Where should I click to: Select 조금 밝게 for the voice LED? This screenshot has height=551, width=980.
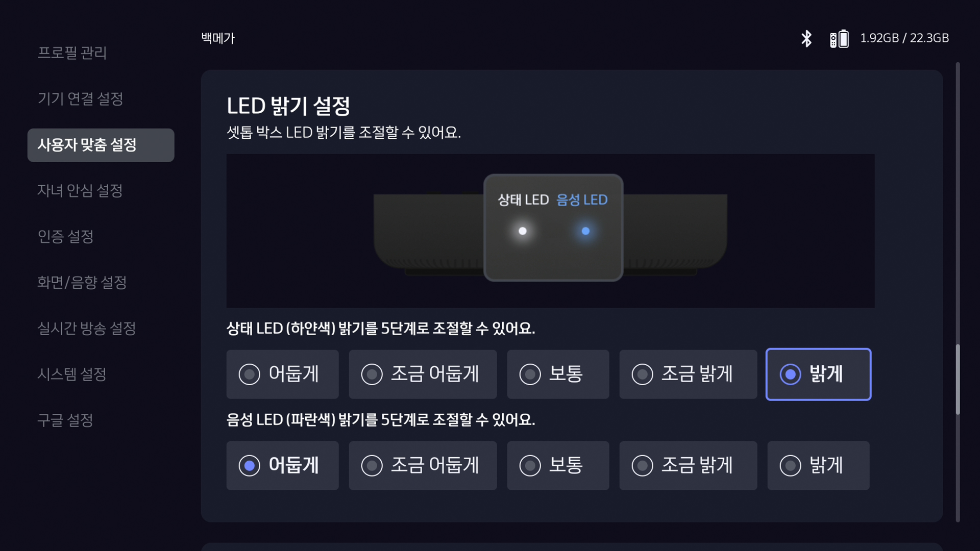point(688,465)
